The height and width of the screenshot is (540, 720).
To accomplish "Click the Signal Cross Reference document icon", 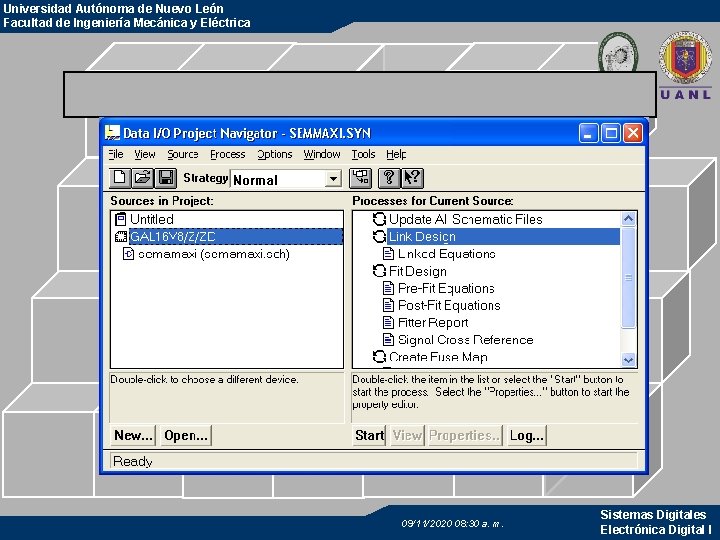I will pyautogui.click(x=388, y=340).
